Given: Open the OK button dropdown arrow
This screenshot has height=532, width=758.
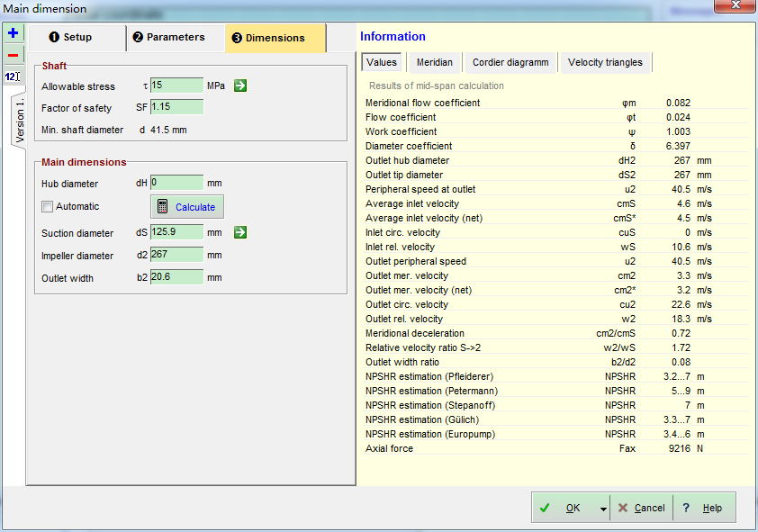Looking at the screenshot, I should (x=603, y=509).
